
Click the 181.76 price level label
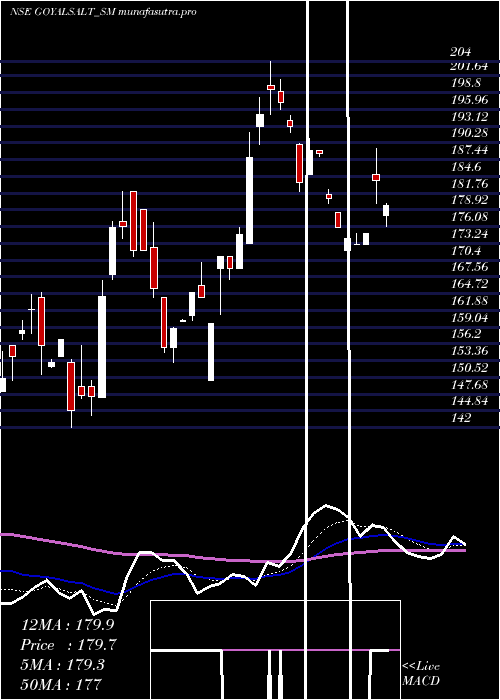[x=469, y=183]
